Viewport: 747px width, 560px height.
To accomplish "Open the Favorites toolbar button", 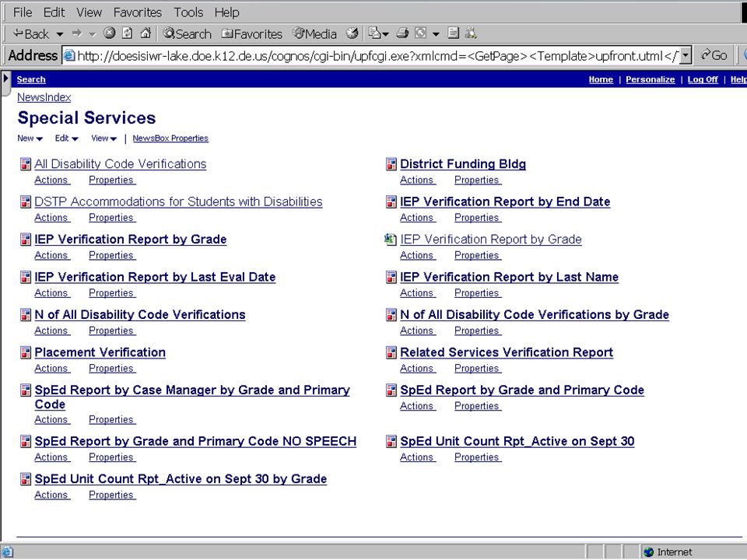I will pos(252,33).
